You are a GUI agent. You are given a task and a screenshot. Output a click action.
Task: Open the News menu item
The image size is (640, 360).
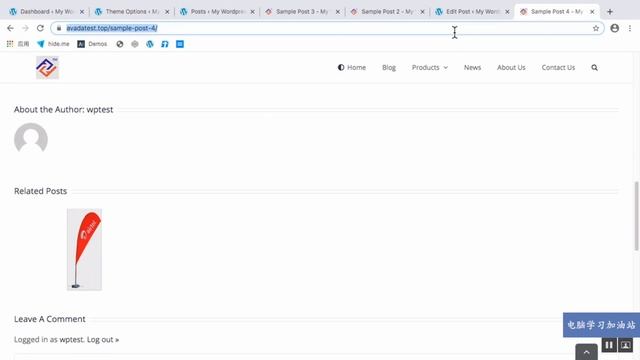(472, 67)
